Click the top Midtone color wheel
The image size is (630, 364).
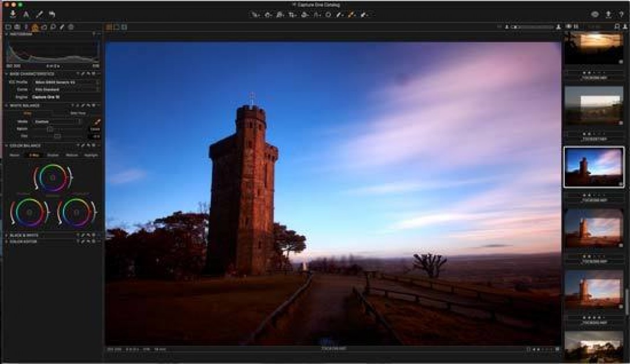tap(53, 177)
